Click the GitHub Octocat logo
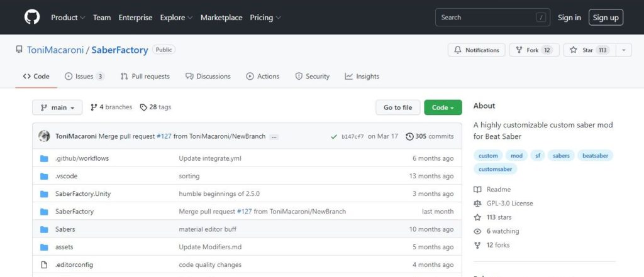This screenshot has width=644, height=277. [x=31, y=18]
